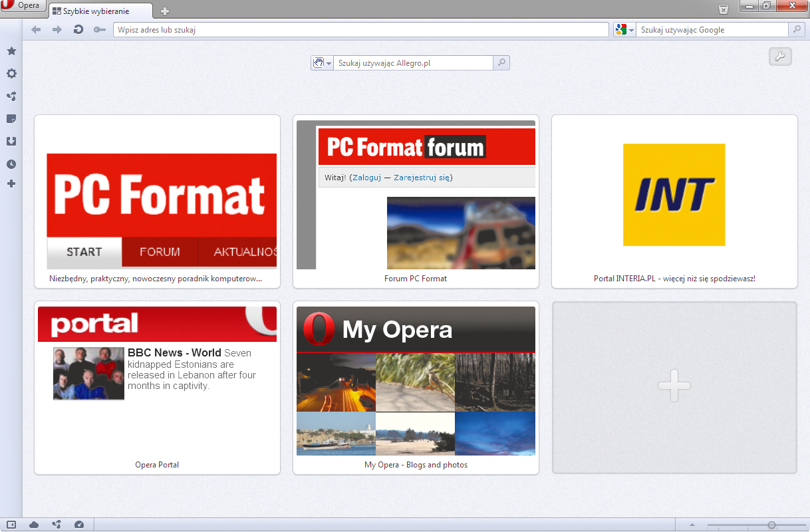Open the Opera main menu
The height and width of the screenshot is (532, 810).
point(22,6)
